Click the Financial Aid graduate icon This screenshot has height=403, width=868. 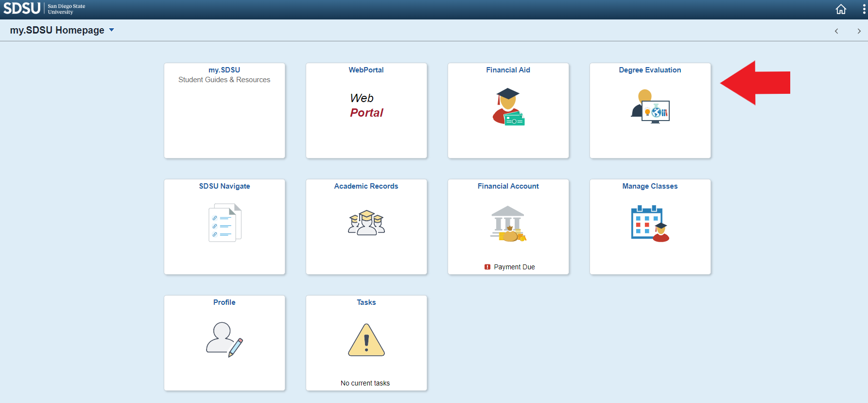coord(508,106)
